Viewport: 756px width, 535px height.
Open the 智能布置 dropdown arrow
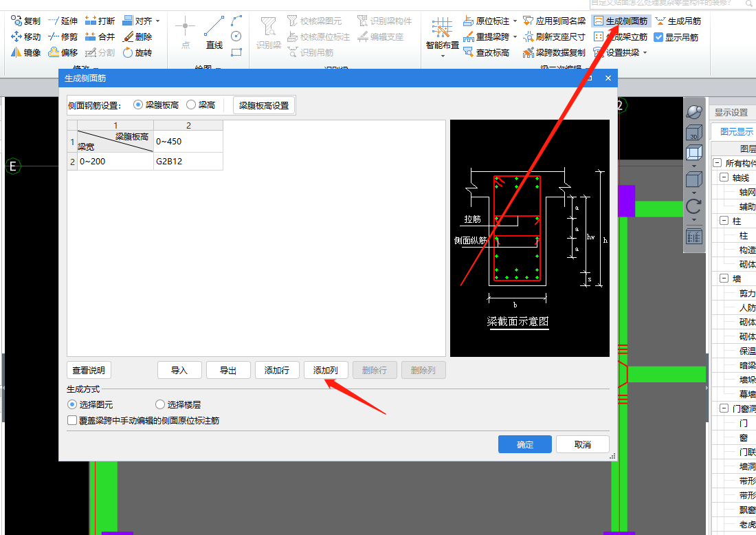pos(443,56)
